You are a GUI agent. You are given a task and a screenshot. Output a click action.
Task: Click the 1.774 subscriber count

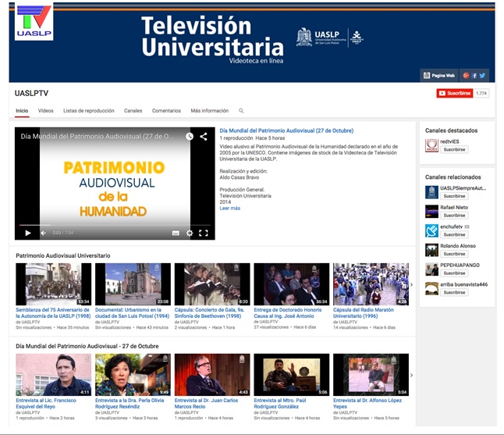[481, 93]
